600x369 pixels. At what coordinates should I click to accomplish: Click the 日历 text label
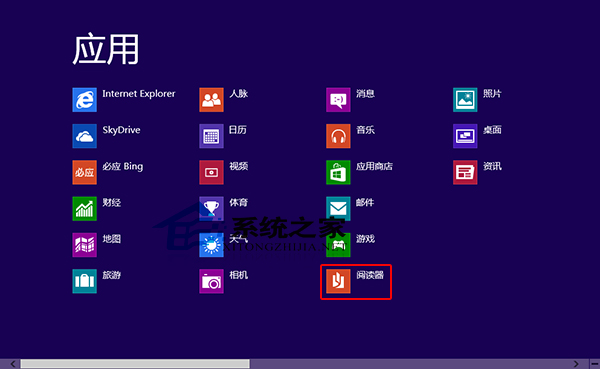(238, 130)
